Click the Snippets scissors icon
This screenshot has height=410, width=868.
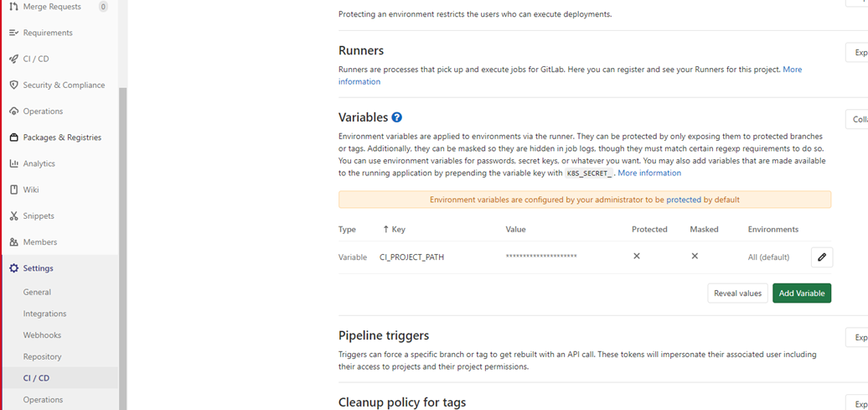[x=13, y=215]
